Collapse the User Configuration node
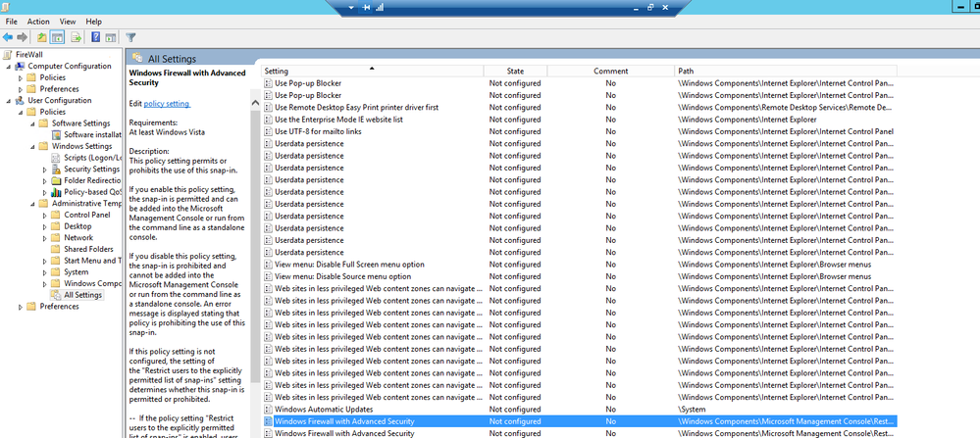 9,101
